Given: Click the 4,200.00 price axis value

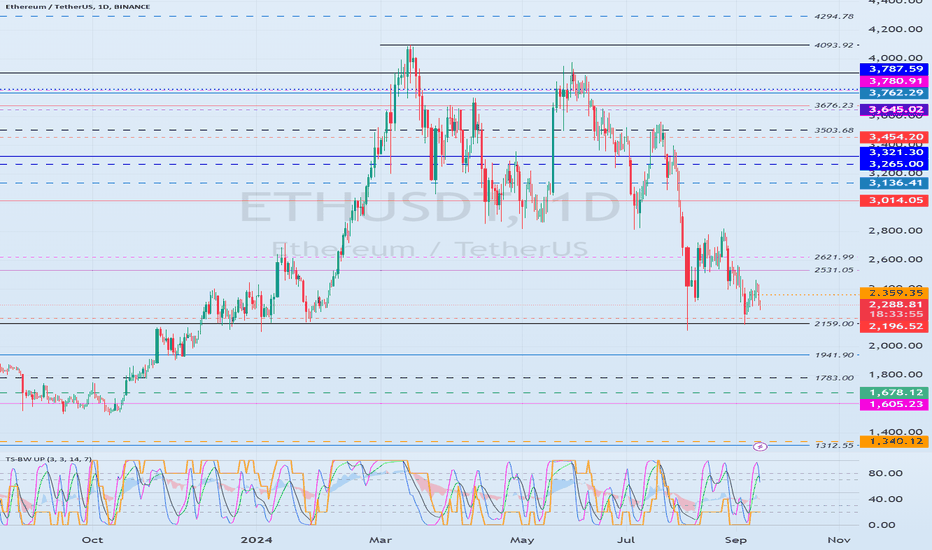Looking at the screenshot, I should 895,29.
